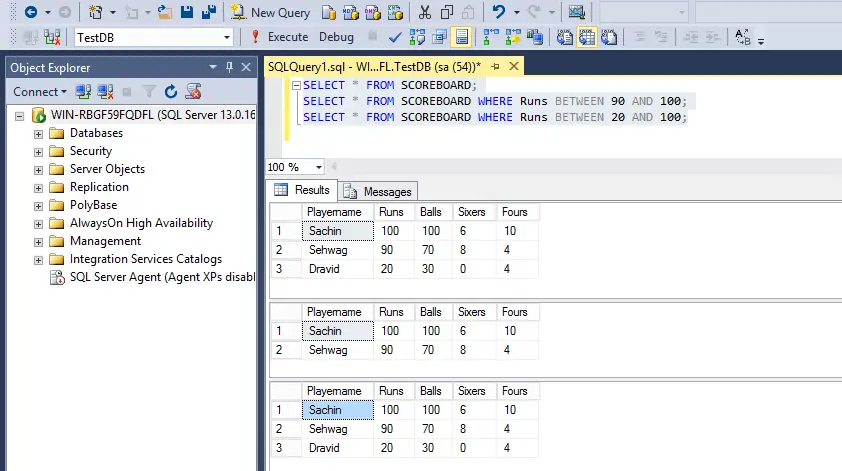Click the Connect Object Explorer icon
842x471 pixels.
[83, 92]
